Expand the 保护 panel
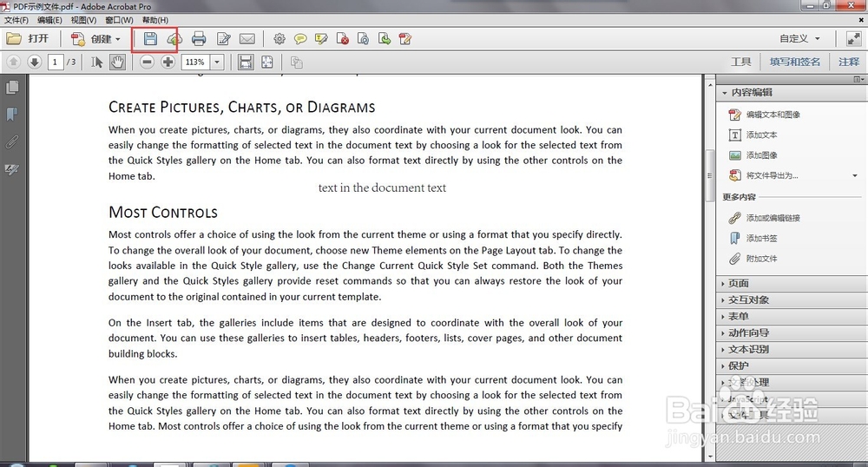 792,366
